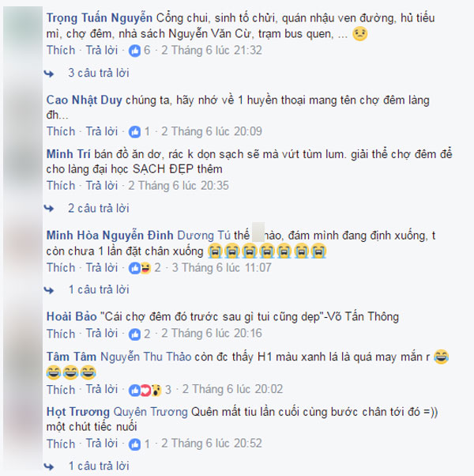Expand '2 câu trả lời' under Minh Trí
474x476 pixels.
pyautogui.click(x=99, y=208)
